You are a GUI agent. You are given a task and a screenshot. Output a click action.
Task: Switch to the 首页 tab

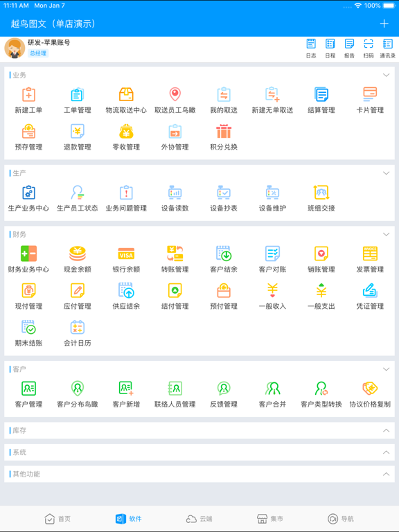point(57,519)
